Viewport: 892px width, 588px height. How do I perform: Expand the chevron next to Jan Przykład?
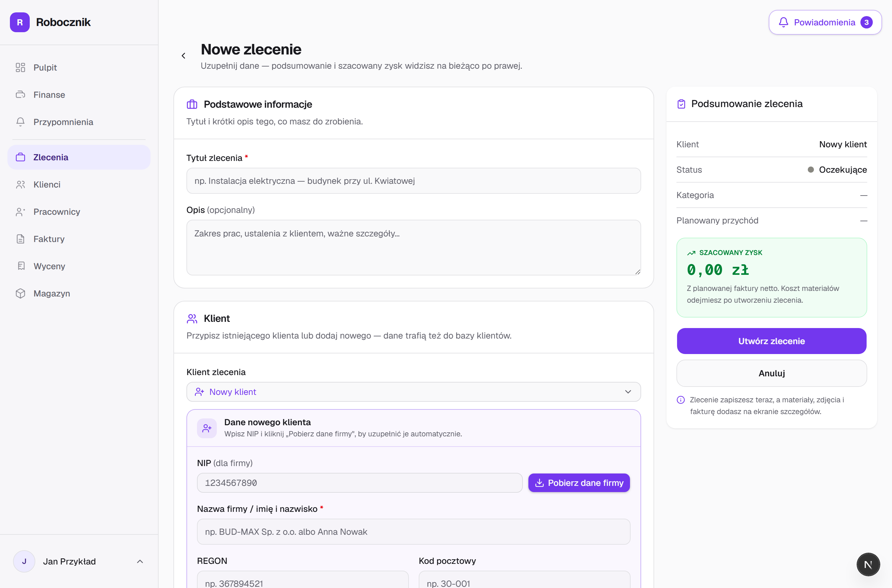(140, 561)
